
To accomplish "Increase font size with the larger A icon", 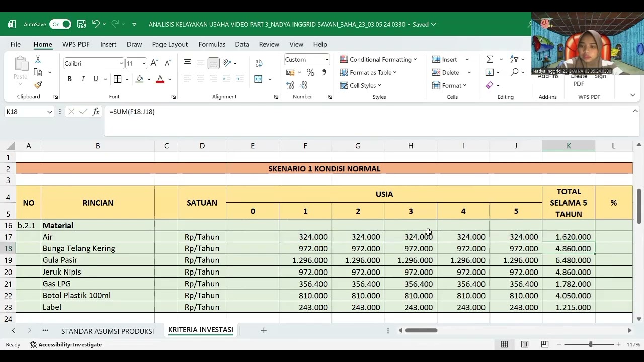I will 154,63.
